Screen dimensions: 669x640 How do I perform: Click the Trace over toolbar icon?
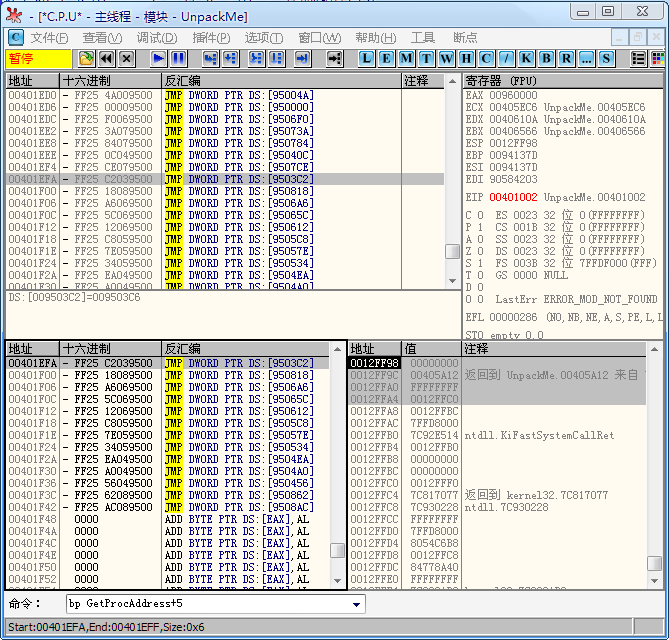pyautogui.click(x=276, y=58)
